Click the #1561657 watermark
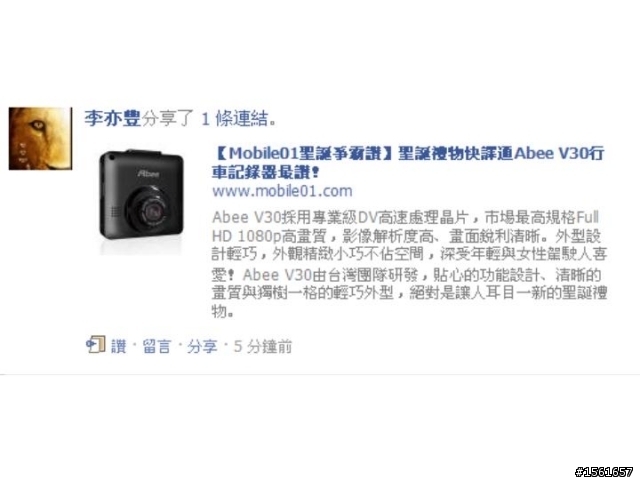The image size is (640, 480). coord(604,472)
